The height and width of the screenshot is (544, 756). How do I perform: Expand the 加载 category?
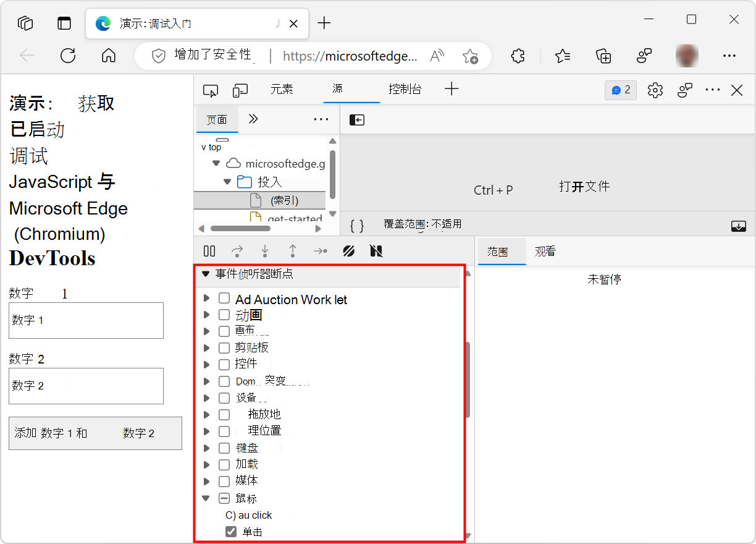(x=206, y=464)
